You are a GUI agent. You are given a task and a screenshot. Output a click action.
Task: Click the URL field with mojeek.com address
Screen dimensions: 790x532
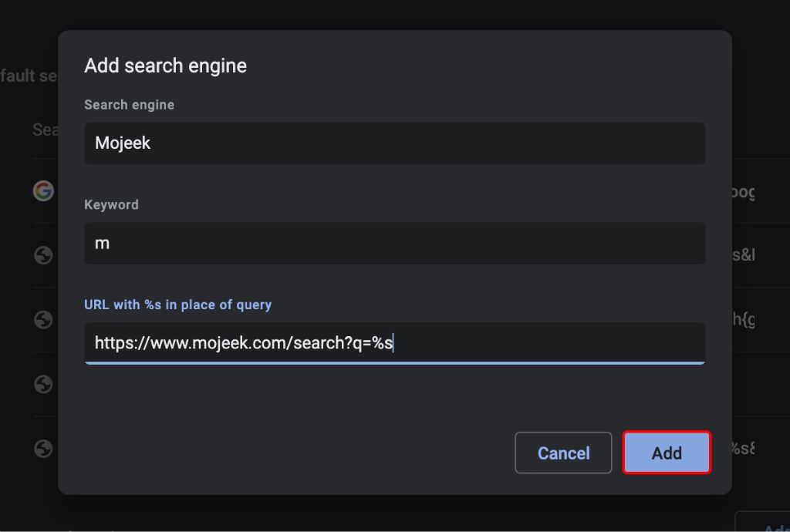[394, 343]
